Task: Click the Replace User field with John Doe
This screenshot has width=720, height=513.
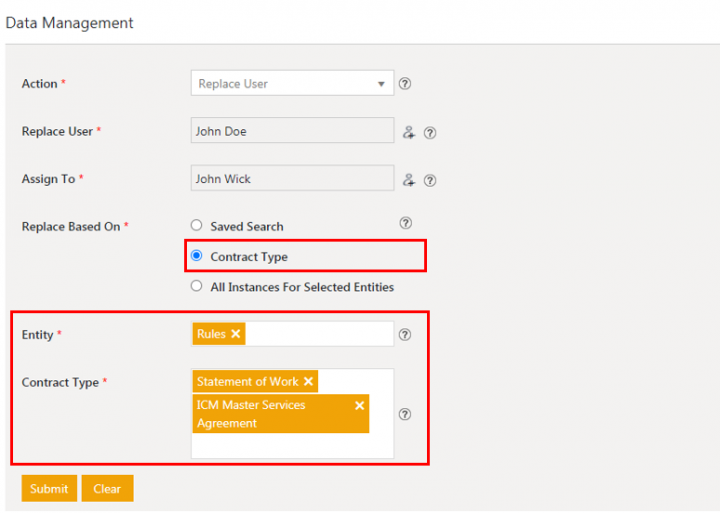Action: point(292,131)
